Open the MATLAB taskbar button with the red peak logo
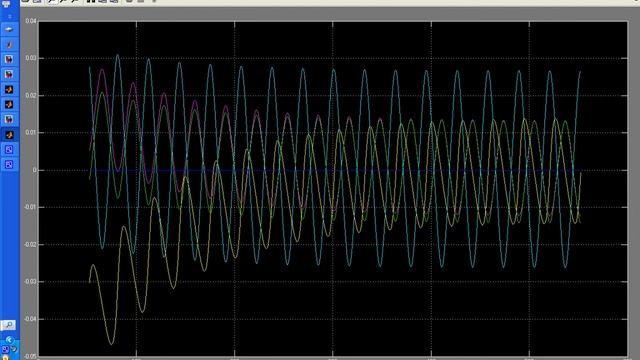Screen dimensions: 640x360 [x=9, y=44]
